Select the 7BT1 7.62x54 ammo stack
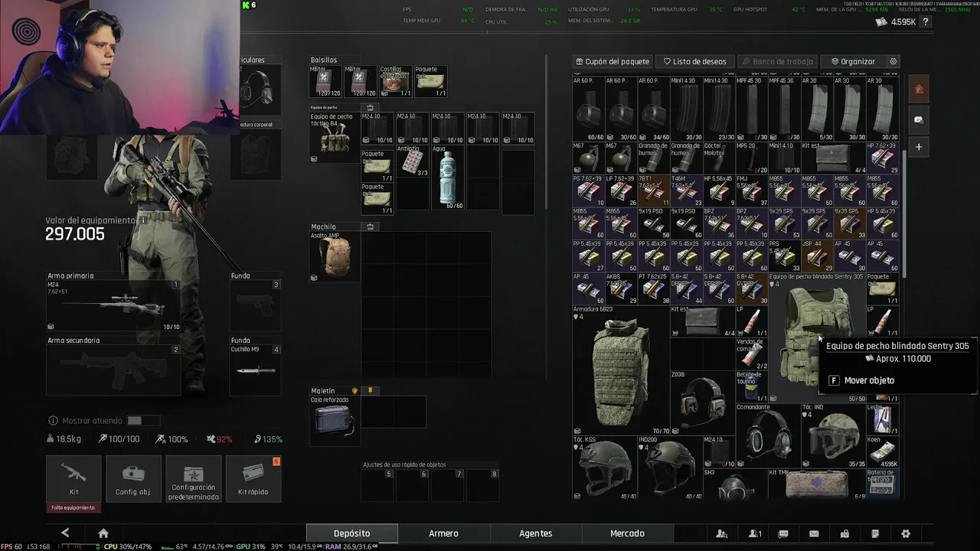The height and width of the screenshot is (551, 980). coord(654,191)
